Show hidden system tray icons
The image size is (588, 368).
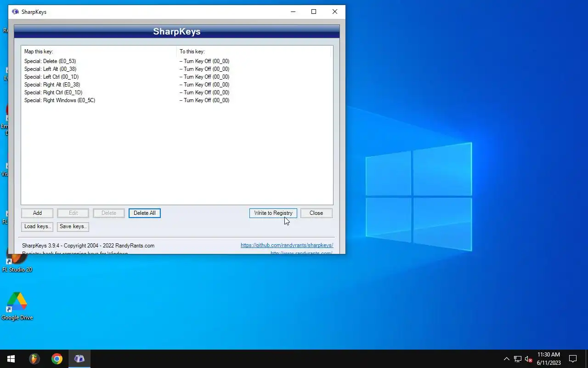pos(506,359)
